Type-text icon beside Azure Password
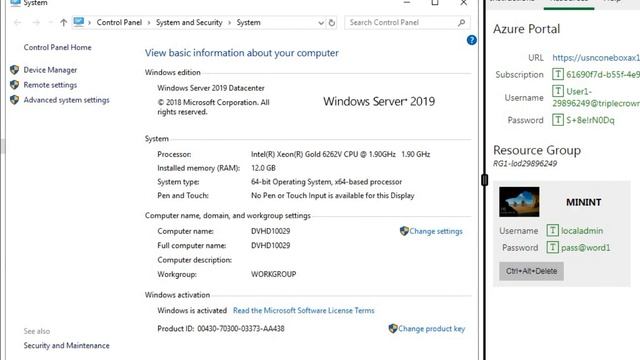The image size is (640, 360). pos(558,120)
